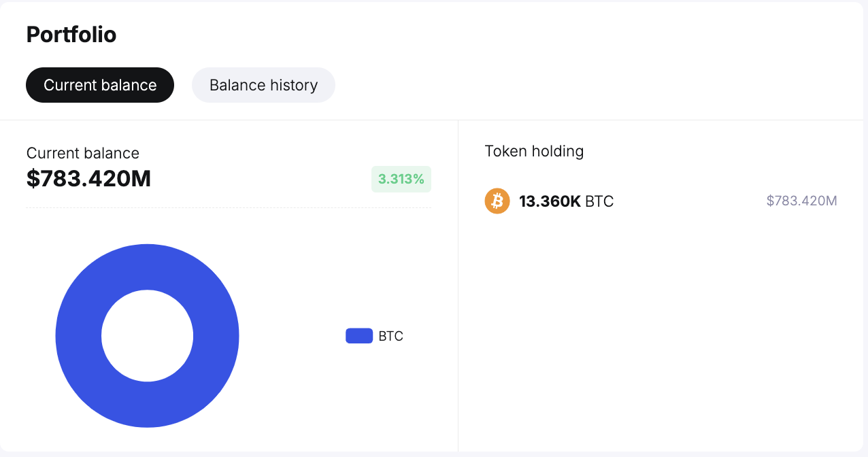This screenshot has width=868, height=457.
Task: Click the center of the donut chart
Action: (147, 335)
